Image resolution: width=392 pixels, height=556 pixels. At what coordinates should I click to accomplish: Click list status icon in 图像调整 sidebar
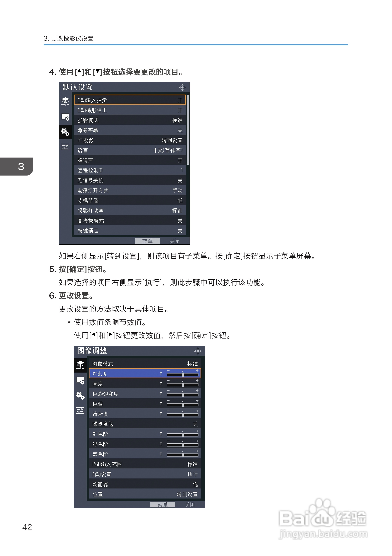[80, 410]
